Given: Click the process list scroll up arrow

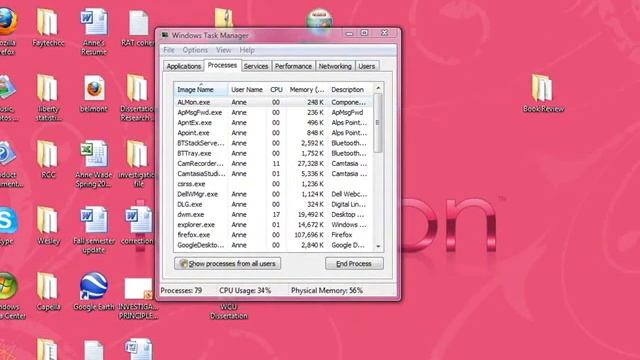Looking at the screenshot, I should (378, 88).
